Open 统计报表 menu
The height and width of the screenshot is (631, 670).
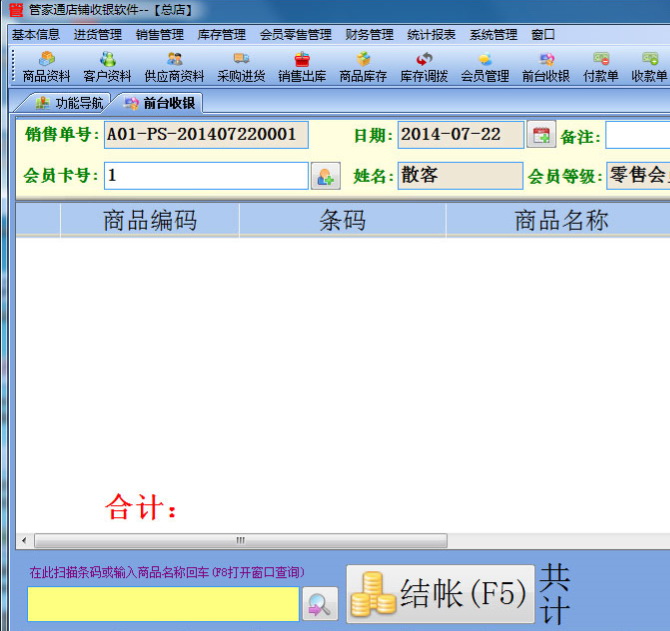[432, 35]
